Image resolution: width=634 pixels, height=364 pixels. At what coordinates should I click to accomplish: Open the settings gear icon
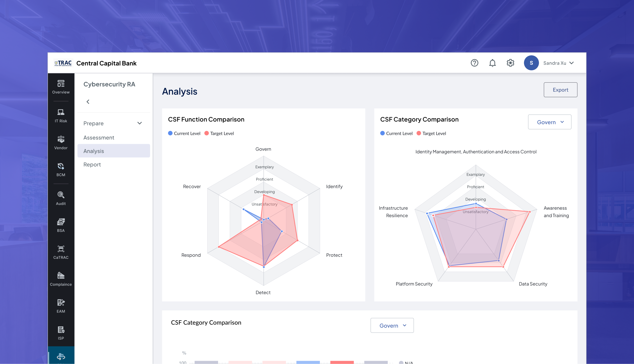coord(510,63)
